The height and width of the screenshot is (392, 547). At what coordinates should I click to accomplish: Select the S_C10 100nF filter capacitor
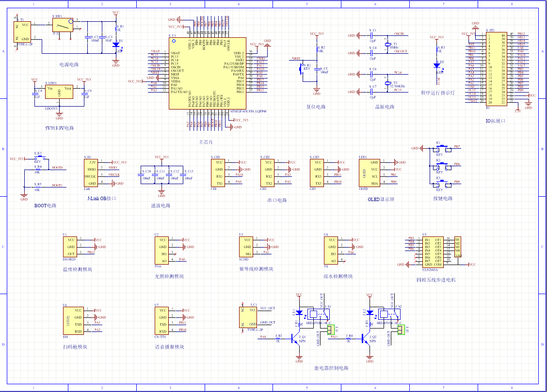(142, 175)
